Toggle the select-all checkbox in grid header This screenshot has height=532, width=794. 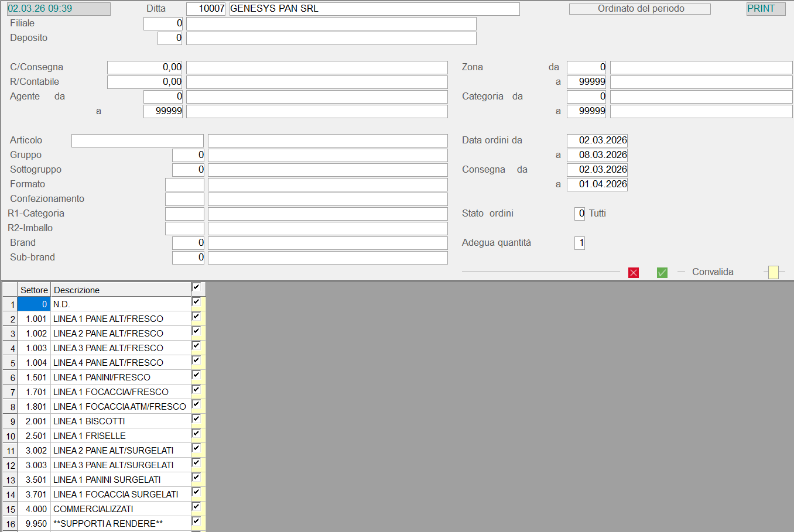tap(197, 287)
